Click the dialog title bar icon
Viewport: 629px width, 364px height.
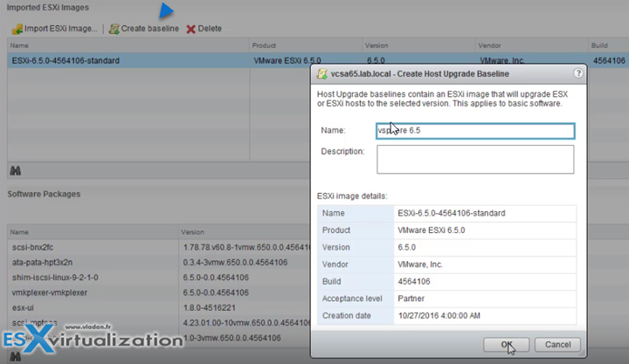tap(323, 75)
